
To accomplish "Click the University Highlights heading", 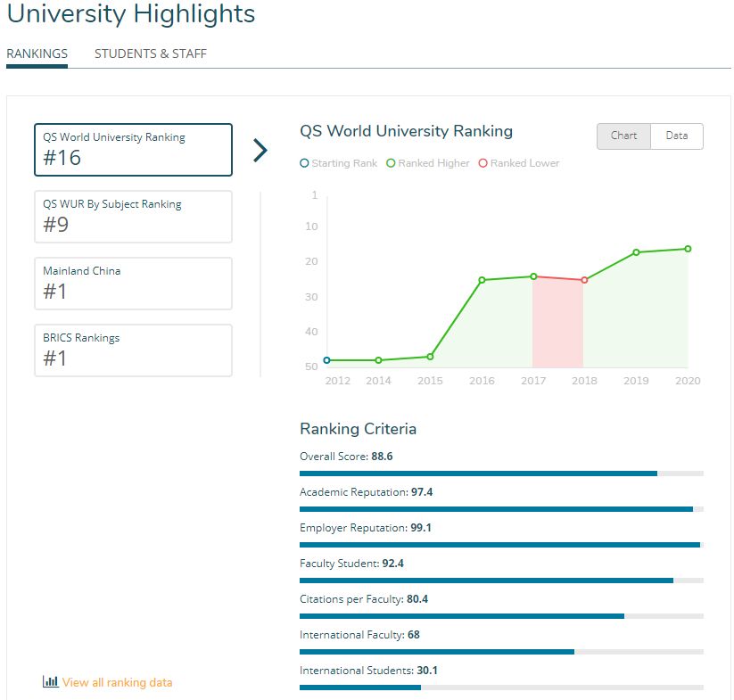I will pos(131,14).
